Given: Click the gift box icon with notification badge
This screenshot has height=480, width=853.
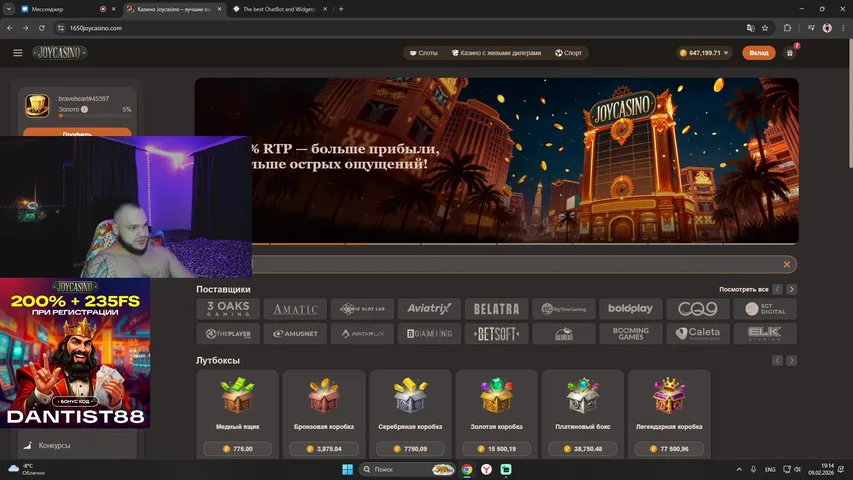Looking at the screenshot, I should [x=790, y=53].
